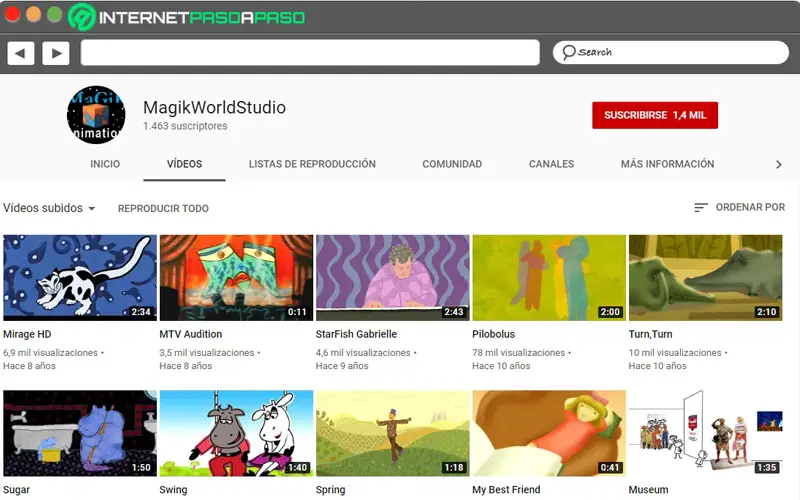Open the MTV Audition video thumbnail
Screen dimensions: 800x500
pyautogui.click(x=236, y=278)
